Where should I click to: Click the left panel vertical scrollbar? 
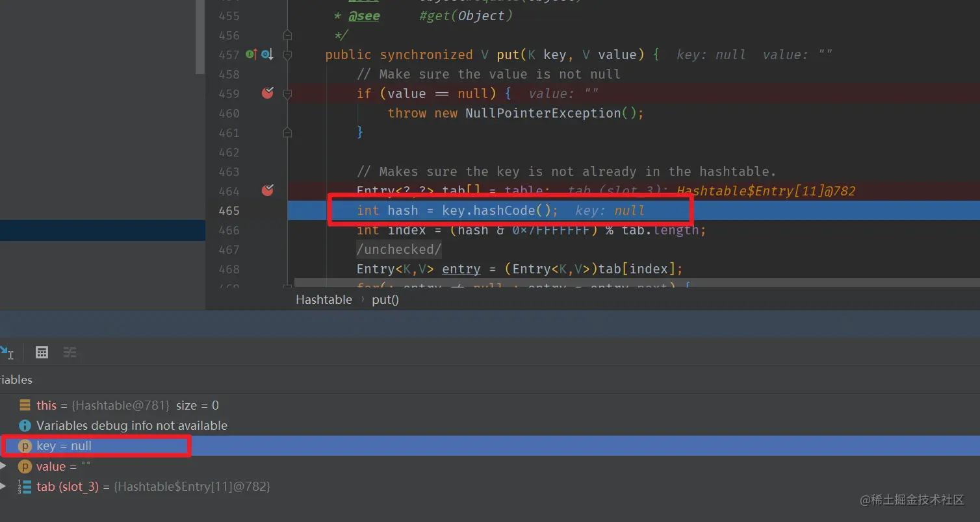200,36
